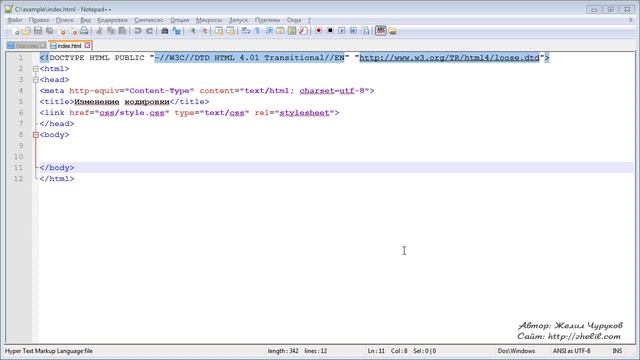Click 'ANSI as UTF-8' encoding status entry

[571, 351]
